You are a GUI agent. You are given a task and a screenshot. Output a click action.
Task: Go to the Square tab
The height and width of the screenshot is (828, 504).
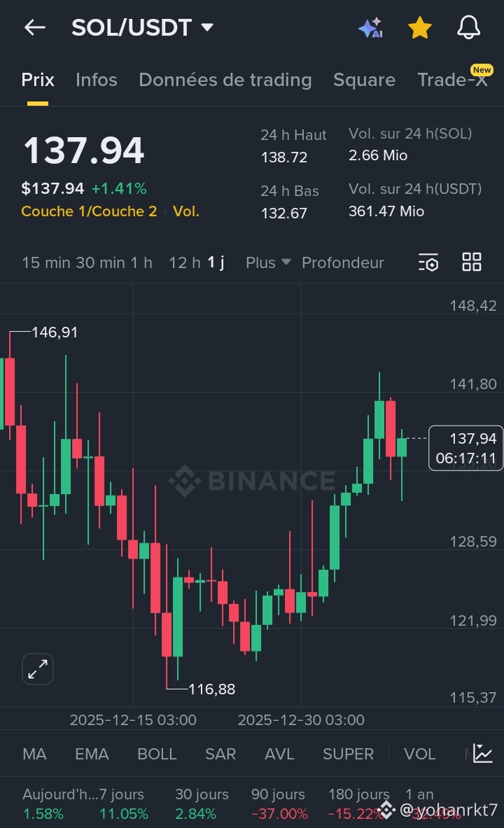click(x=364, y=80)
